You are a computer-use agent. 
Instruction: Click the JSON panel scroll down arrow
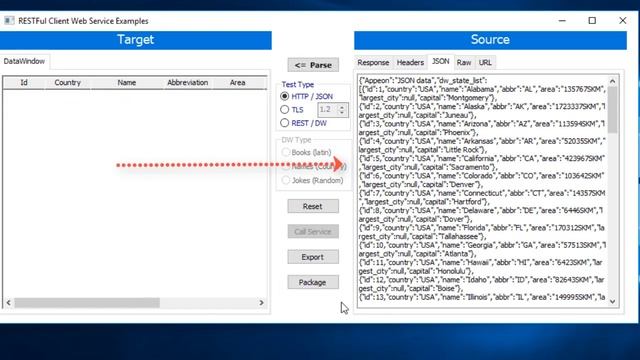click(x=613, y=302)
